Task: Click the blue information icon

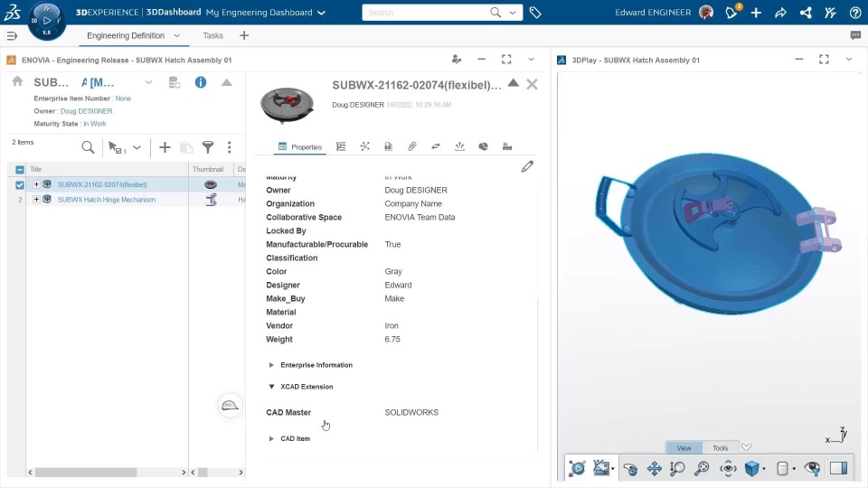Action: pos(201,82)
